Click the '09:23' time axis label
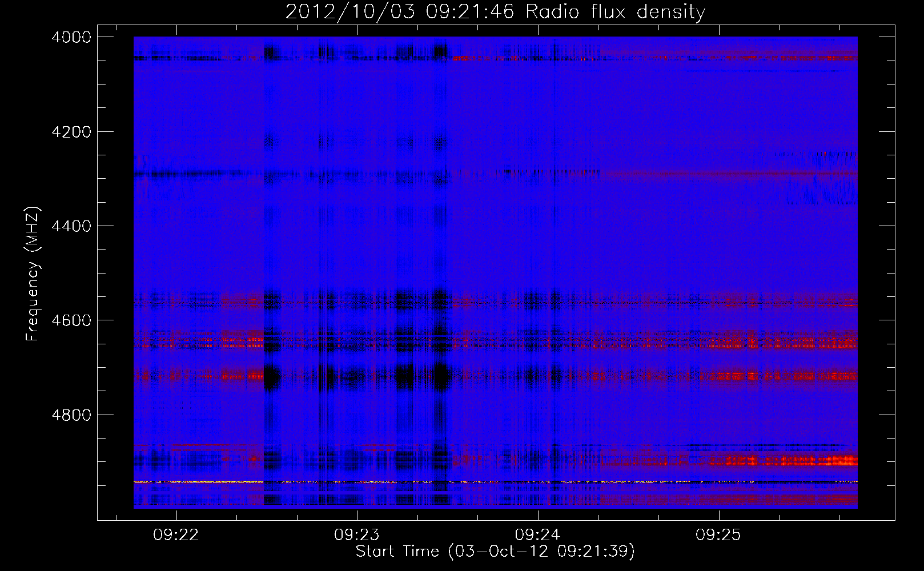The height and width of the screenshot is (571, 924). click(x=357, y=535)
